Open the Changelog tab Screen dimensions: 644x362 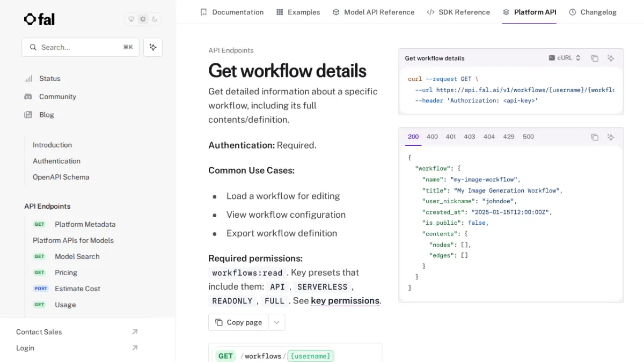(592, 12)
